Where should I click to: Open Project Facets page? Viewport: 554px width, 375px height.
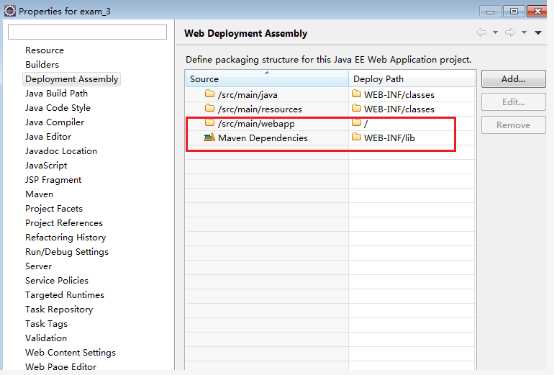pos(54,209)
